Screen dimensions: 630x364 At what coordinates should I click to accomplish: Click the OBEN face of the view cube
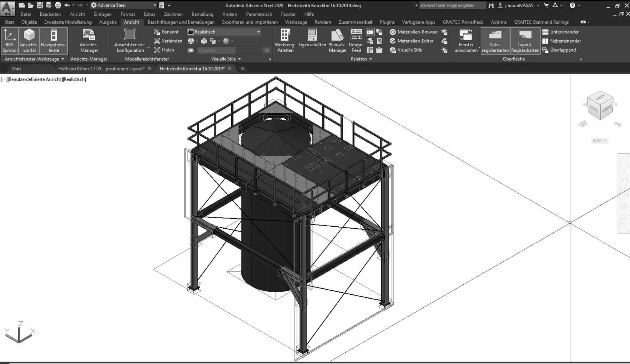(600, 97)
